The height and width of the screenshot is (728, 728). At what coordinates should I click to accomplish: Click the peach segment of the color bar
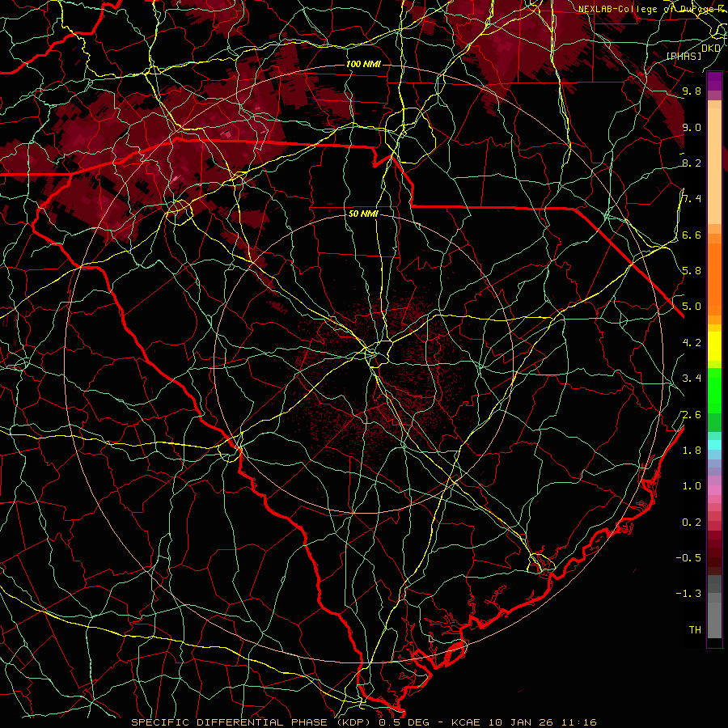point(714,165)
